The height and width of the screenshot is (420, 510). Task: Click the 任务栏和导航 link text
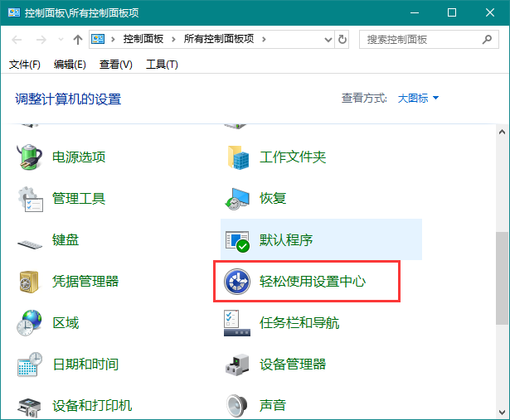pos(299,323)
